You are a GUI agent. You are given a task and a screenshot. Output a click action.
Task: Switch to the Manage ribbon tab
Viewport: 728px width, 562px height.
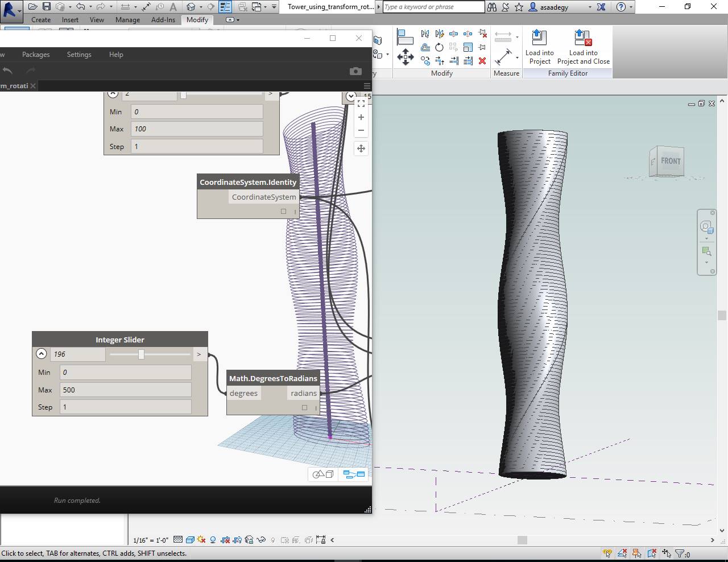(x=127, y=19)
